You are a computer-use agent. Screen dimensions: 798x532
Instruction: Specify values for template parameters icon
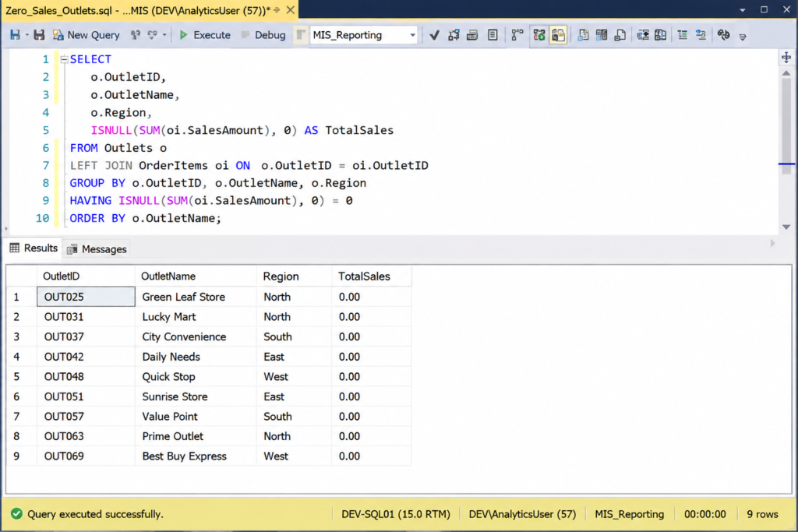723,35
